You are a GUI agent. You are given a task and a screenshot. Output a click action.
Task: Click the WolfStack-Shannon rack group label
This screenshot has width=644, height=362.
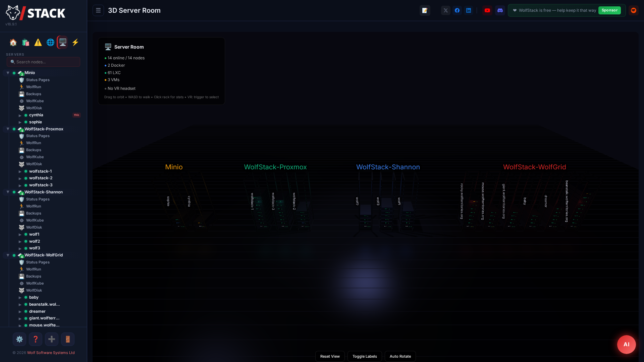coord(388,167)
